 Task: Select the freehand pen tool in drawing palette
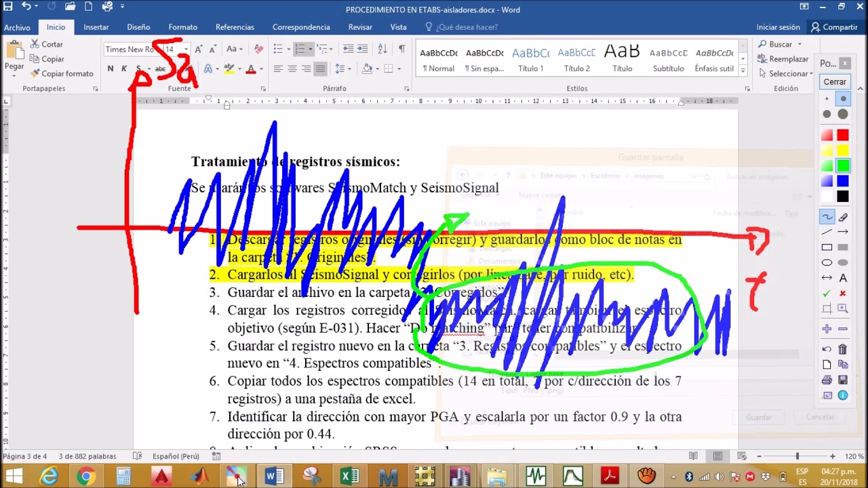(x=827, y=217)
